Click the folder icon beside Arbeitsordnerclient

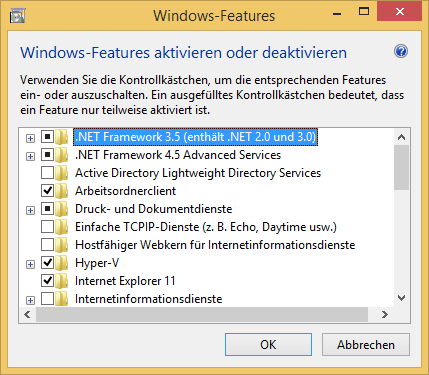[61, 191]
